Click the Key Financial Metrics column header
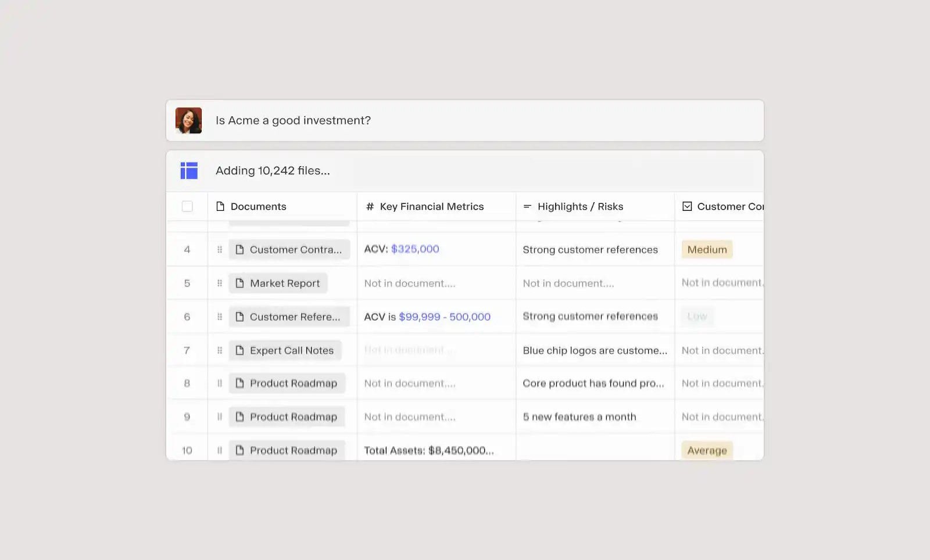The width and height of the screenshot is (930, 560). pyautogui.click(x=431, y=207)
